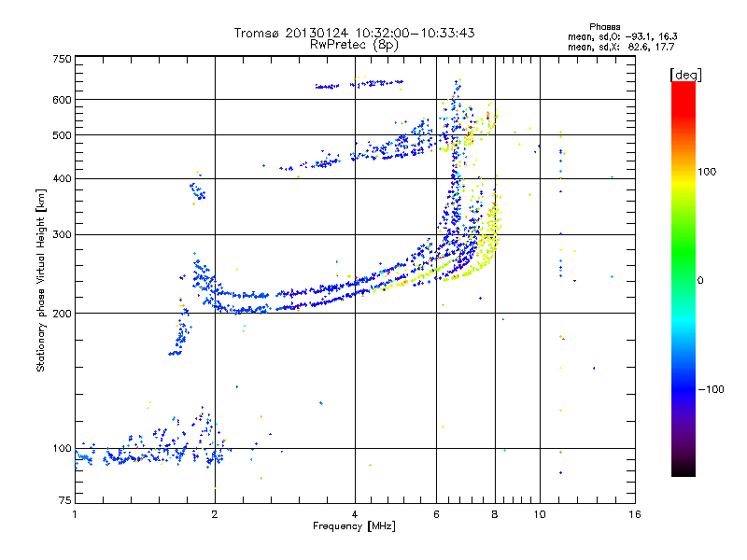Click the 200 tick label on height axis
Viewport: 747px width, 560px height.
62,314
